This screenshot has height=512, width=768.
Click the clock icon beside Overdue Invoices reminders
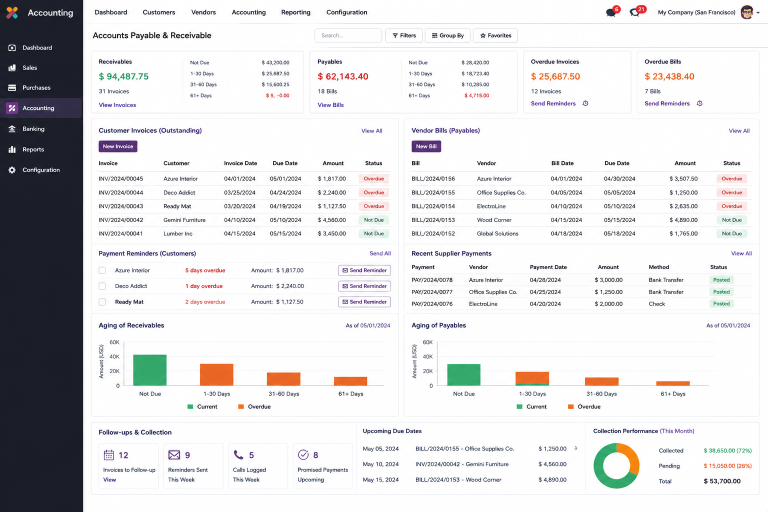(585, 103)
